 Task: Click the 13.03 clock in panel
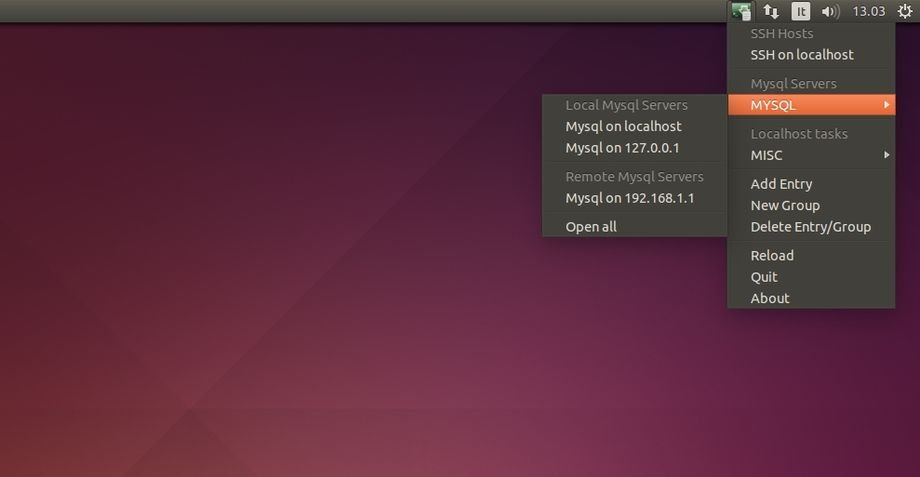[867, 12]
